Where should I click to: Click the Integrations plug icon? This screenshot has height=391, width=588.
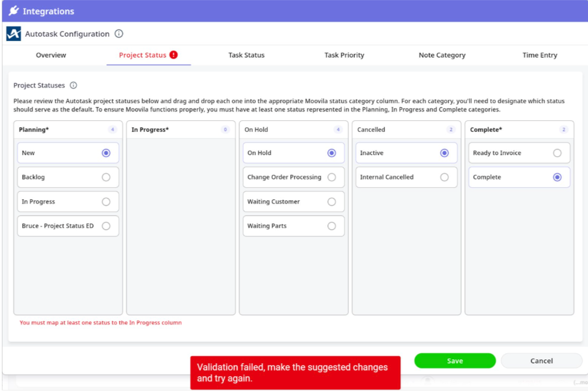(13, 11)
